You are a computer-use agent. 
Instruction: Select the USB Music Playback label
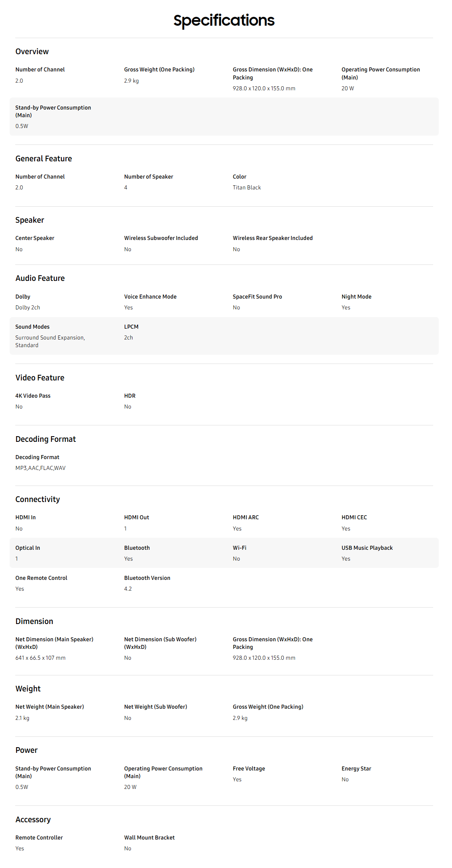click(x=367, y=548)
